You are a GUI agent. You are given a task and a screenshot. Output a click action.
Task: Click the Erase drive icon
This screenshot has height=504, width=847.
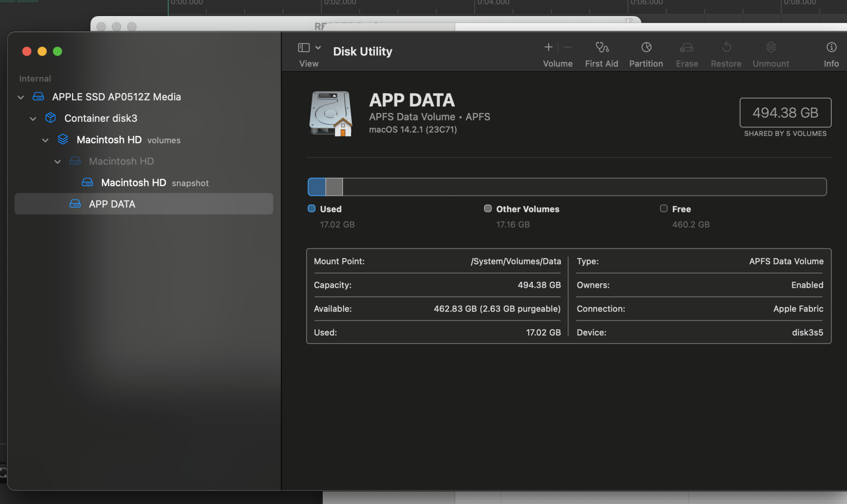[x=686, y=47]
